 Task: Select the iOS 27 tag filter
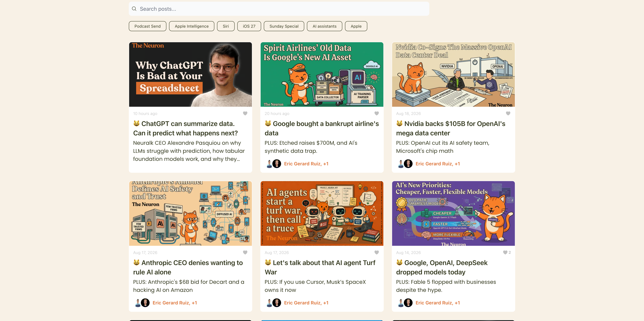[249, 26]
